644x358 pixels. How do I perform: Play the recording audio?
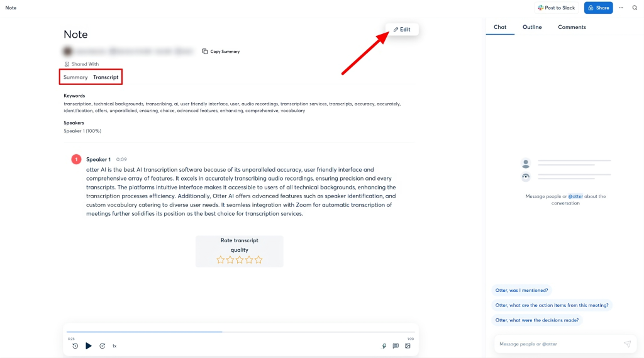[x=88, y=346]
